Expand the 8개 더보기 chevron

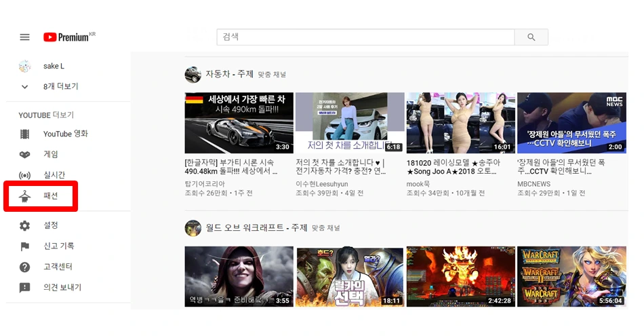(24, 87)
